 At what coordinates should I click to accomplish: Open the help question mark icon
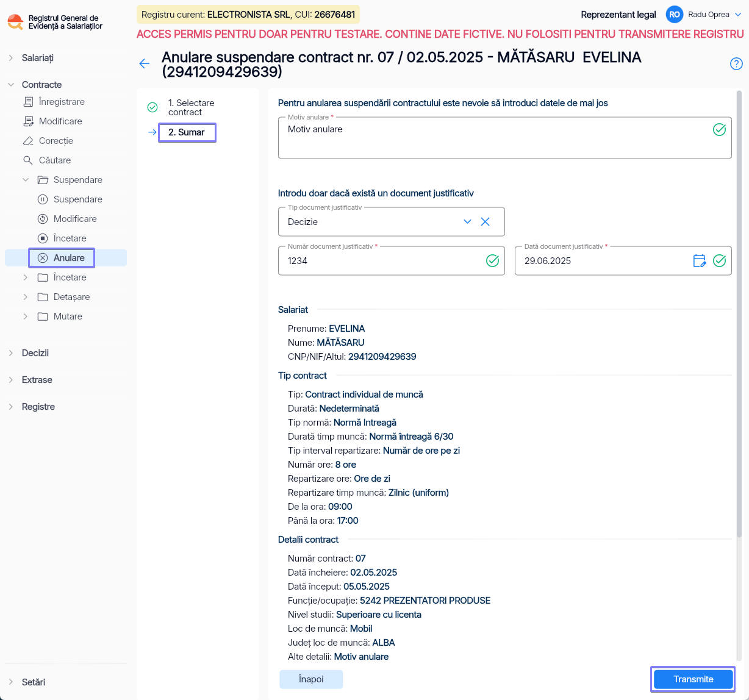click(736, 63)
